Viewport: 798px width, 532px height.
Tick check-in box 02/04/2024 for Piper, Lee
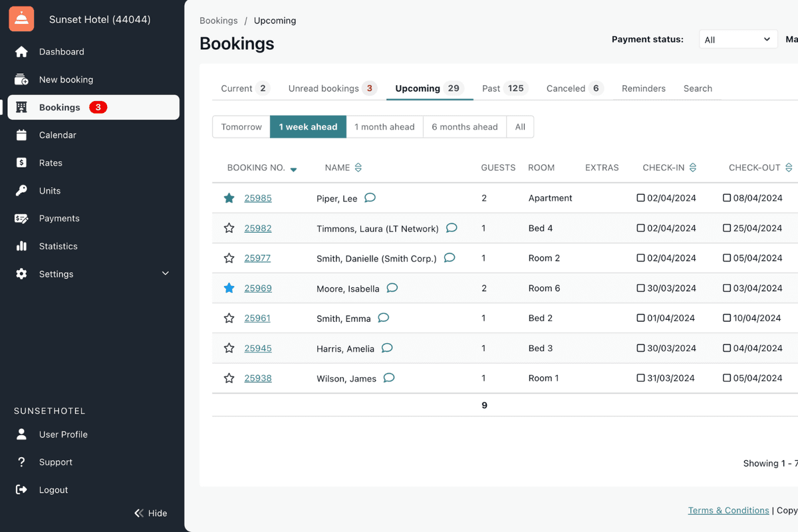click(x=641, y=198)
